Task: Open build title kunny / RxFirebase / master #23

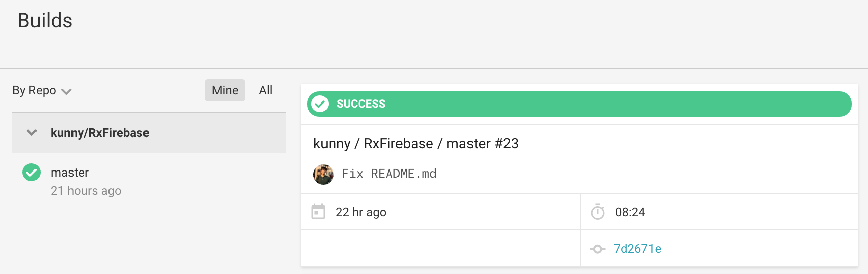Action: [416, 144]
